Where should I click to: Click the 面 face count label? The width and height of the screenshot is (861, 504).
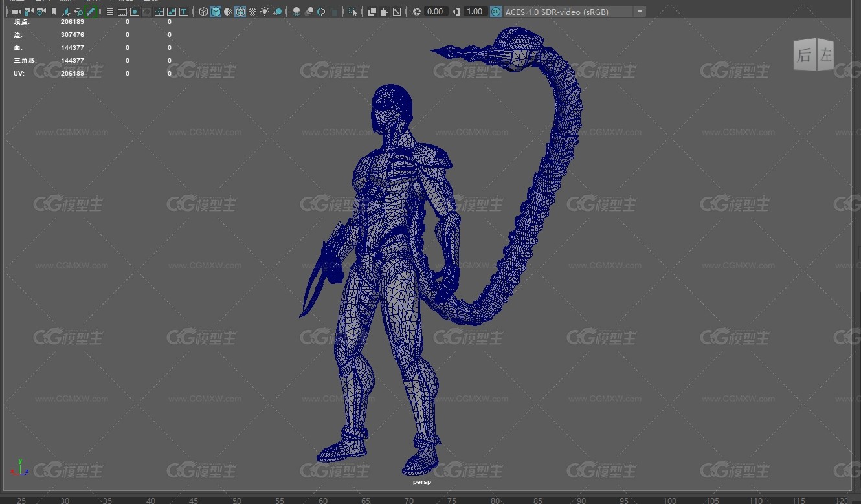[x=18, y=47]
